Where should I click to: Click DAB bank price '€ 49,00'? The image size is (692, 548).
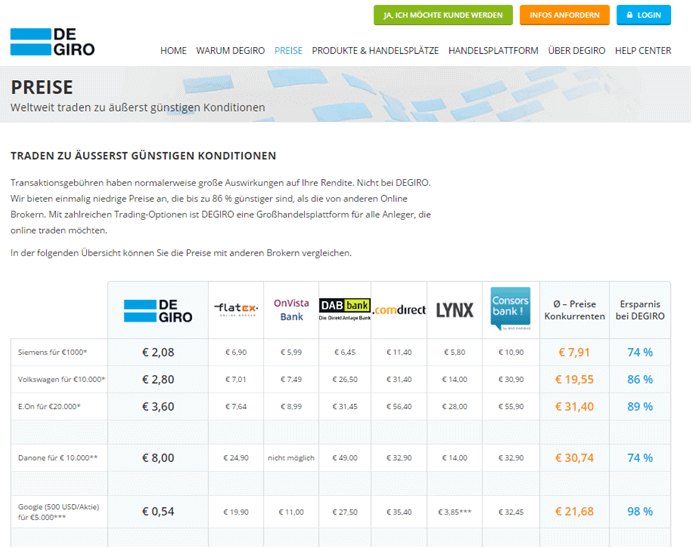click(345, 458)
